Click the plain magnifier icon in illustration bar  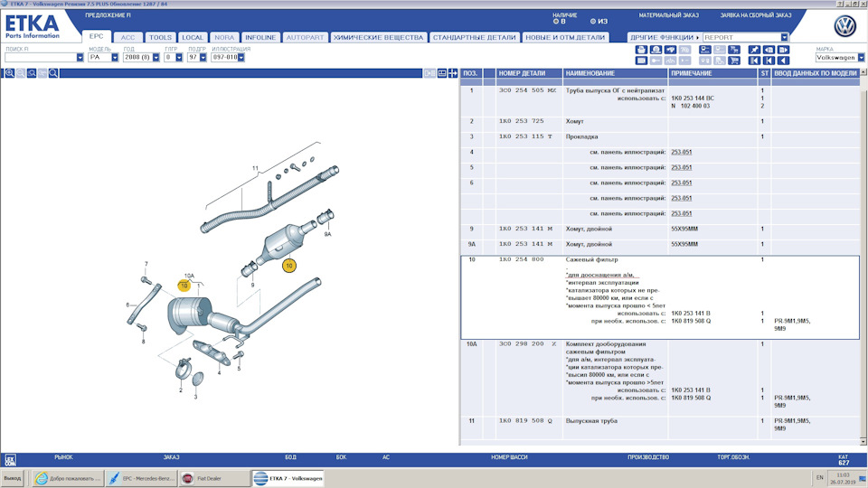tap(53, 73)
